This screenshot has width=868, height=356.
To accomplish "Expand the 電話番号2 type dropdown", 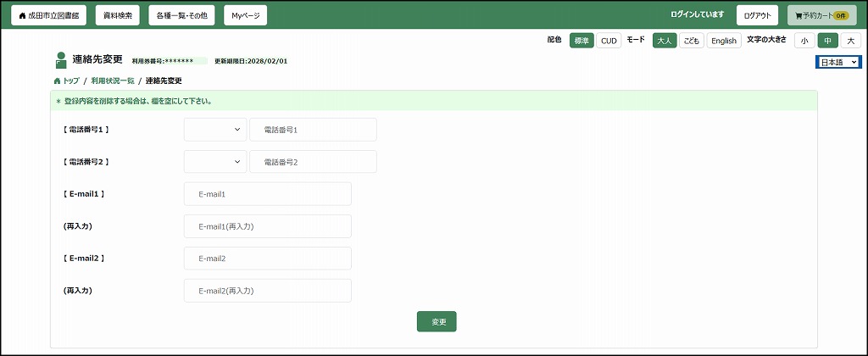I will pos(215,162).
